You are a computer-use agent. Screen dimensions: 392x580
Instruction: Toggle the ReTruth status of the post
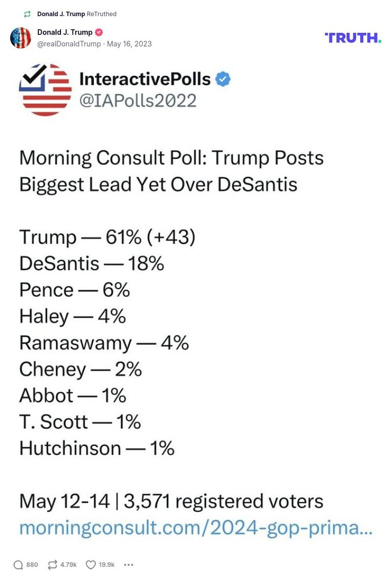pyautogui.click(x=52, y=564)
